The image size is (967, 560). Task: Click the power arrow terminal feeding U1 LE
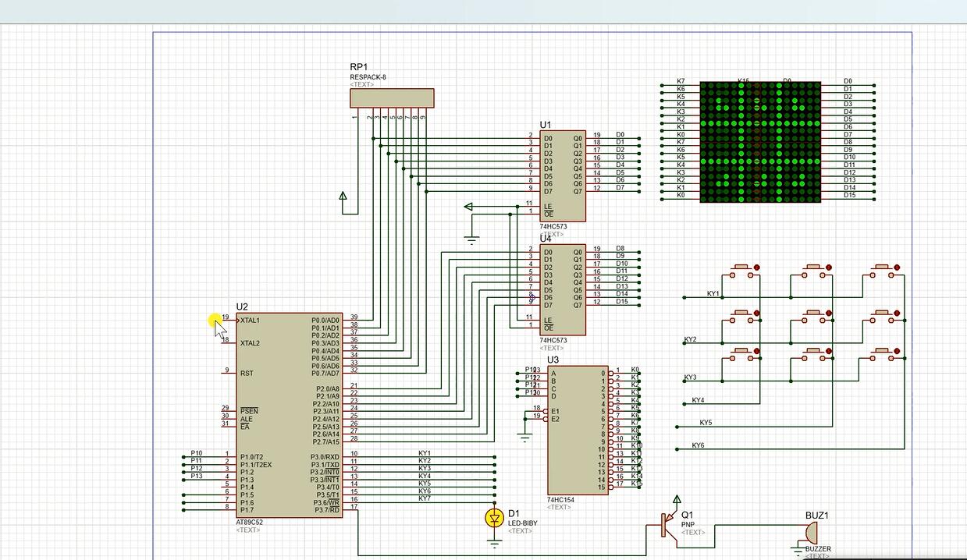click(468, 207)
